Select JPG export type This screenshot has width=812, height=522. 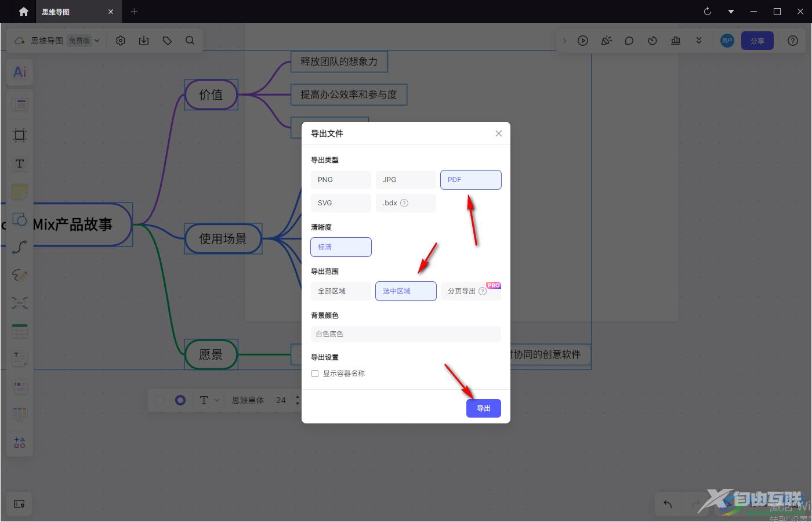(406, 180)
